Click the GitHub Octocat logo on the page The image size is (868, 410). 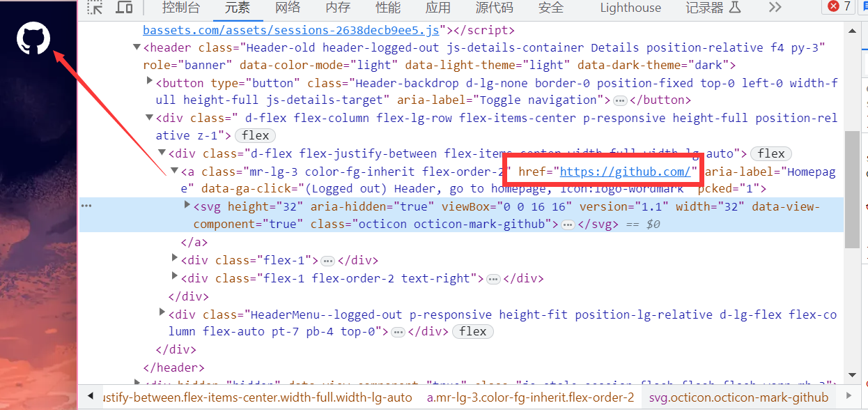click(33, 38)
